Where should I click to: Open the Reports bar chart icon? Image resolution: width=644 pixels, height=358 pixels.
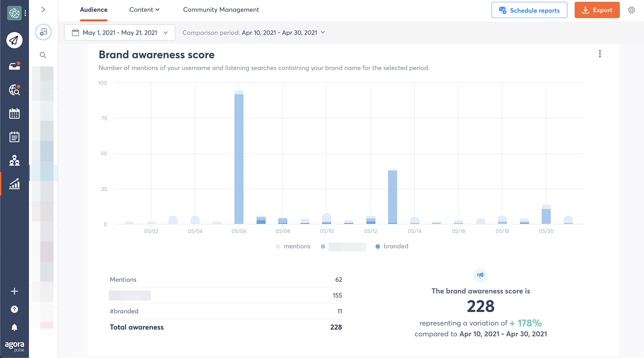(x=14, y=184)
